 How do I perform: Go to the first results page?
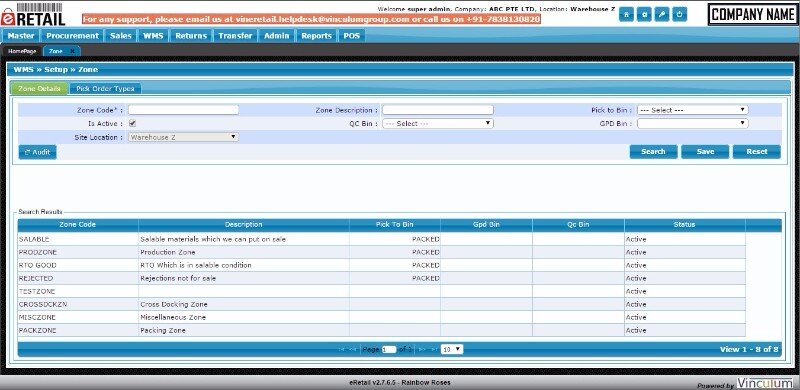tap(341, 350)
